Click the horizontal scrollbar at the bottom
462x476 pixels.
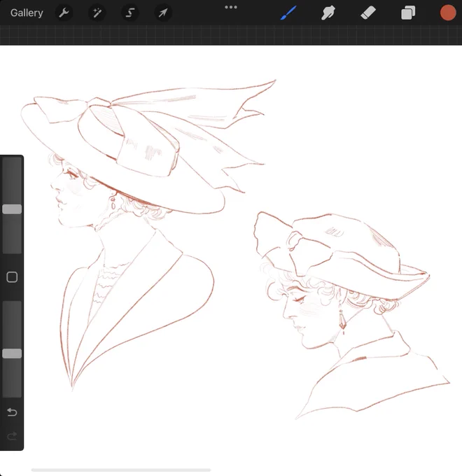121,470
